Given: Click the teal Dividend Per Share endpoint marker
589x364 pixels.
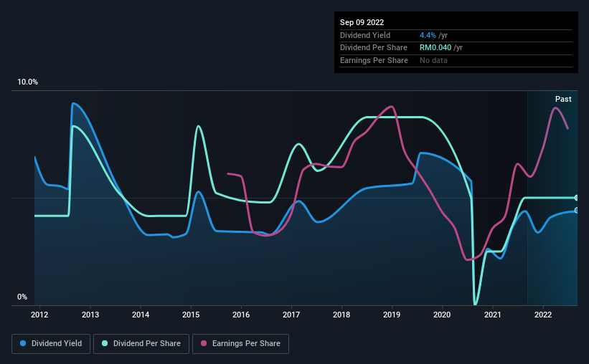Looking at the screenshot, I should tap(577, 198).
